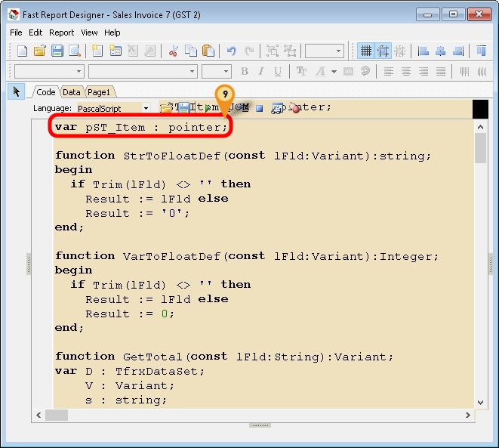The image size is (499, 448).
Task: Switch to the Data tab
Action: (72, 92)
